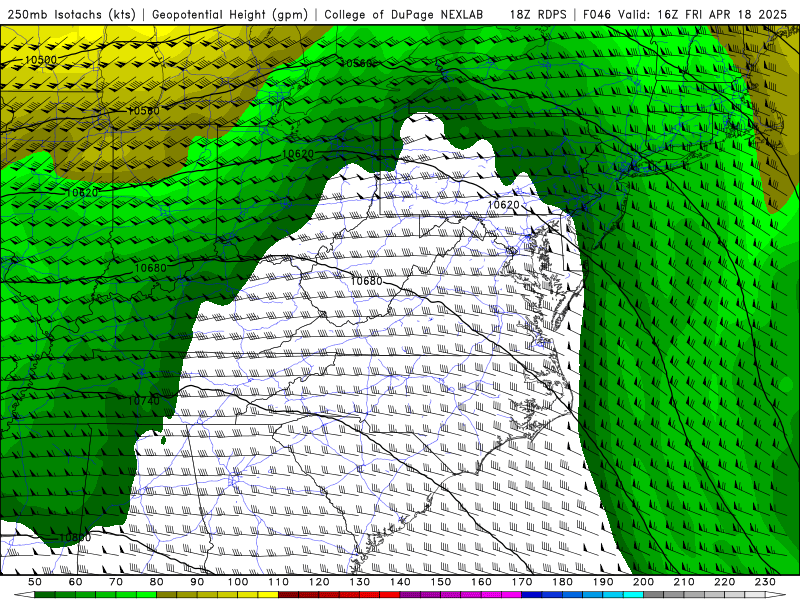800x600 pixels.
Task: Click the 150 value on the color scale
Action: point(440,582)
